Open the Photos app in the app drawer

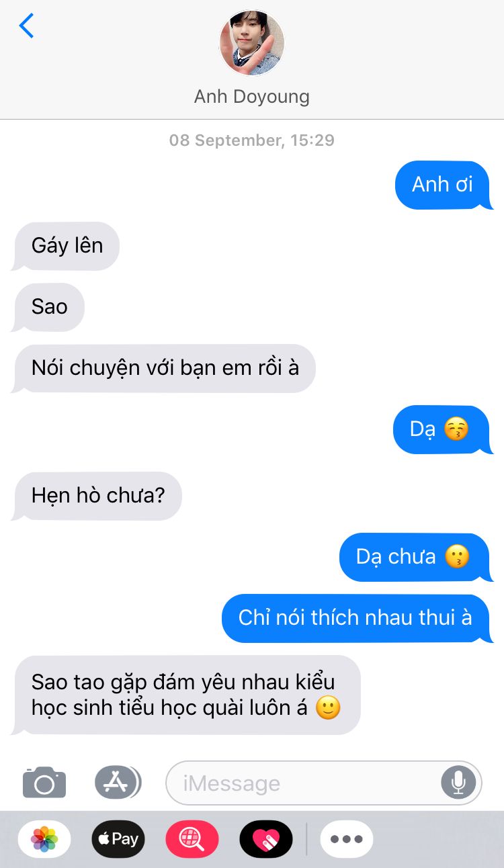(44, 838)
